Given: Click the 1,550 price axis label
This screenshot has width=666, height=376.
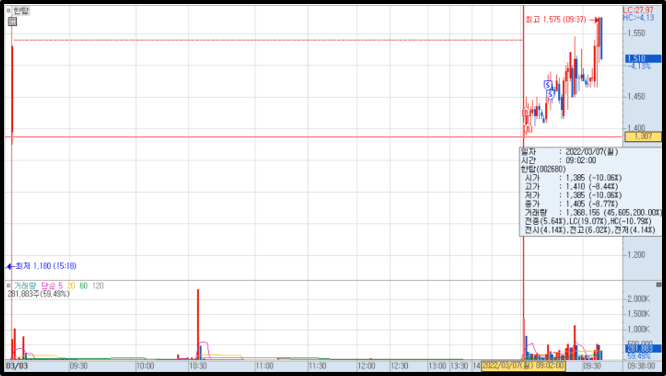Looking at the screenshot, I should pyautogui.click(x=636, y=33).
